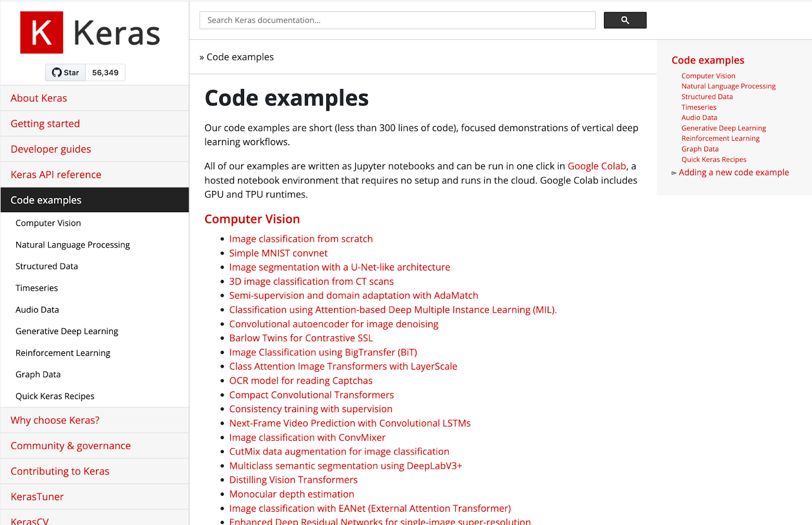This screenshot has width=812, height=525.
Task: Open Graph Data in left sidebar
Action: [x=38, y=374]
